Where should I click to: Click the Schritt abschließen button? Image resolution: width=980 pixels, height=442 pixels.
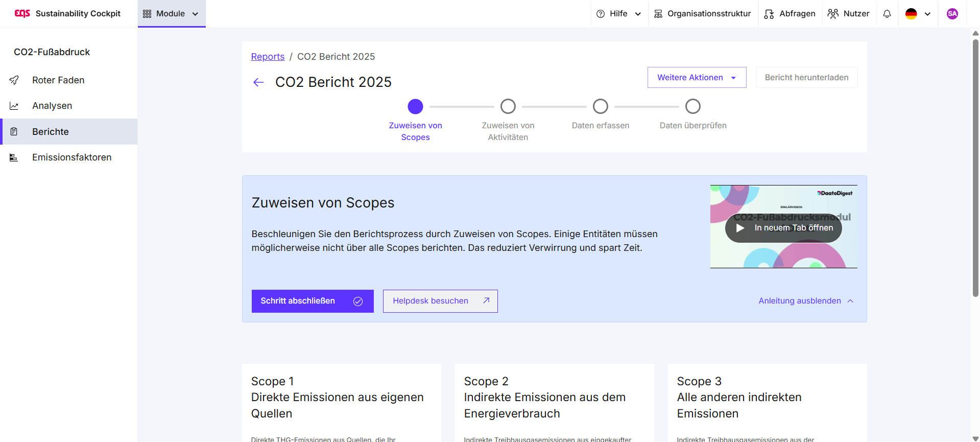312,301
